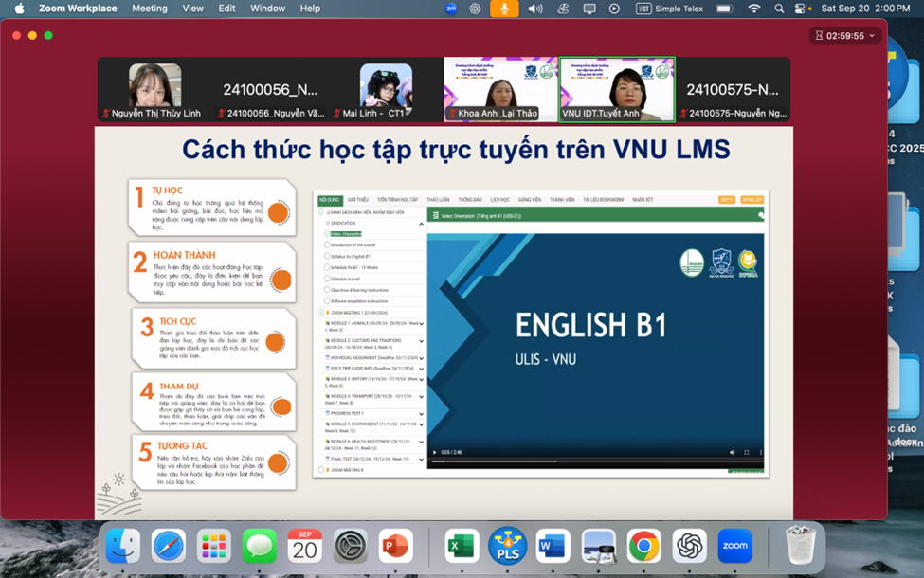Select Khoa Anh_Lại Thảo video thumbnail
924x578 pixels.
point(500,90)
